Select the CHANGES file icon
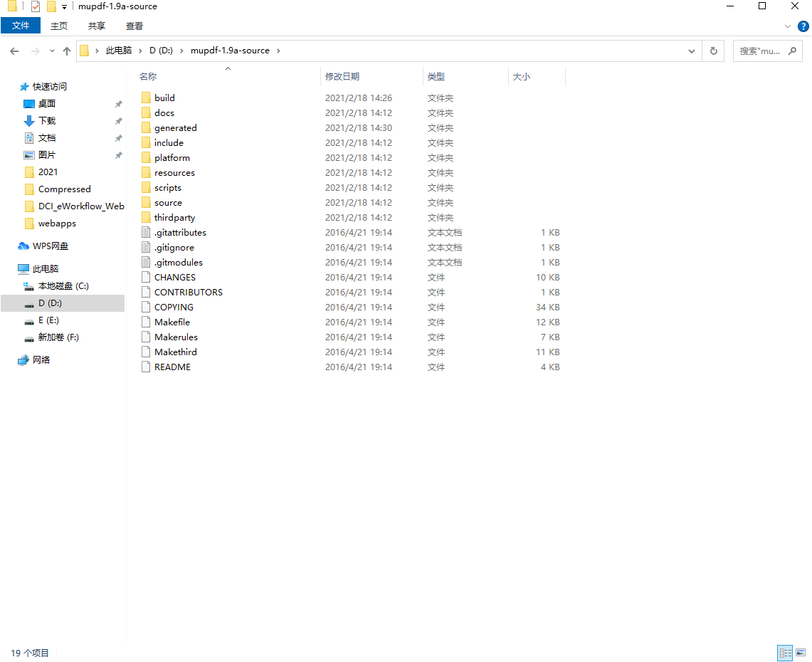 pos(146,277)
